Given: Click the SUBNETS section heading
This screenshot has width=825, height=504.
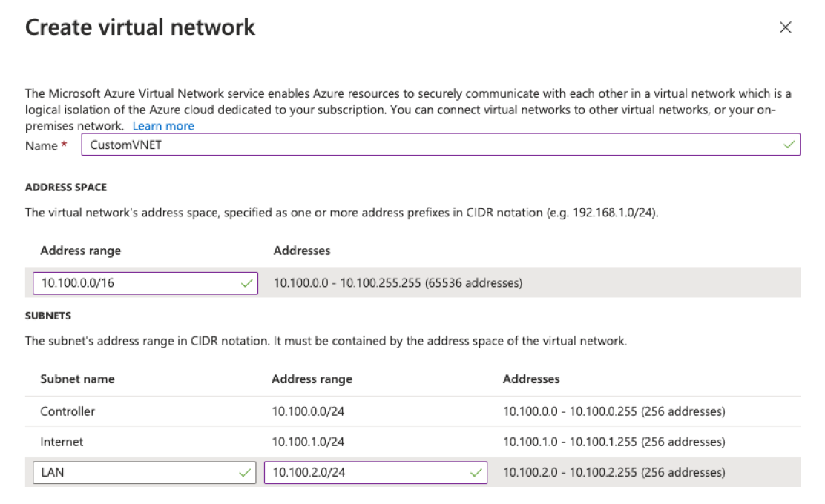Looking at the screenshot, I should (x=48, y=316).
